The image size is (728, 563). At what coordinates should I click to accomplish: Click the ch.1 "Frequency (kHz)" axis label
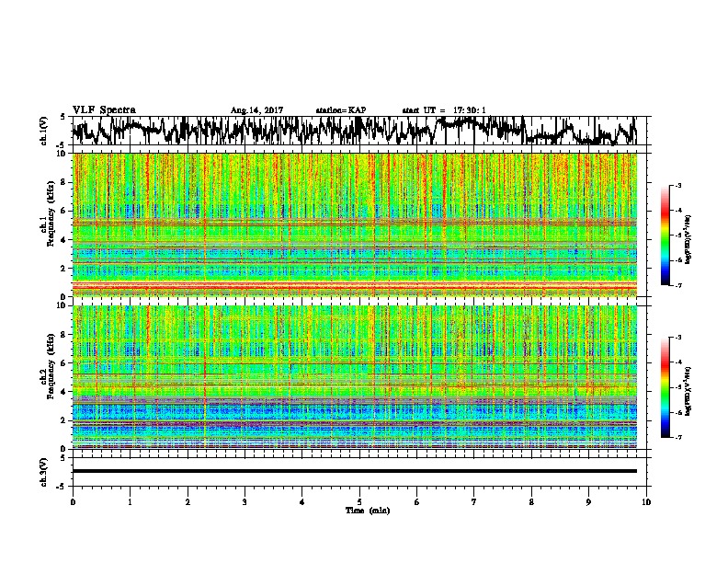(x=51, y=214)
